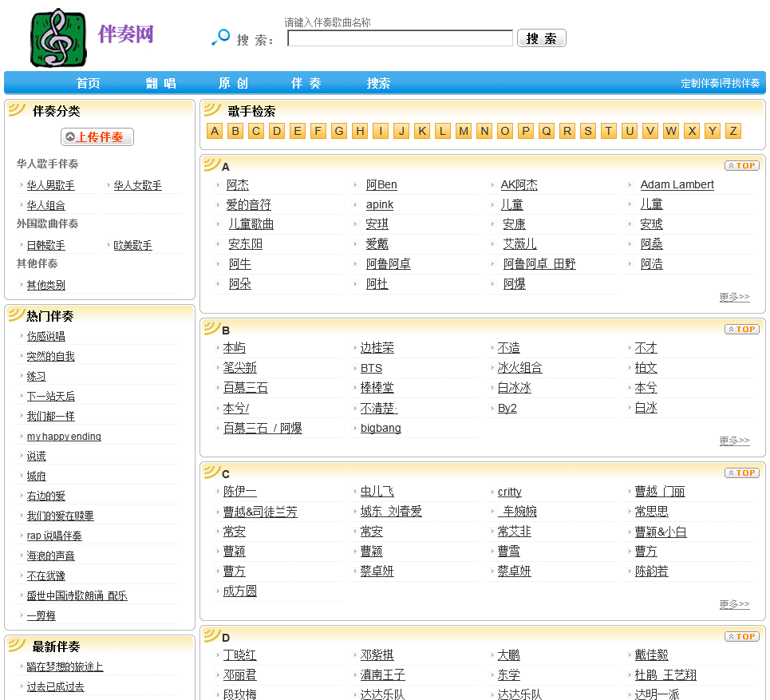Open the 原创 menu item
This screenshot has width=770, height=700.
point(233,83)
